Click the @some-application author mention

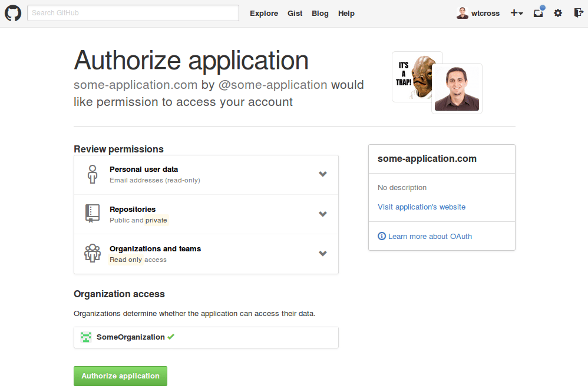[x=273, y=85]
